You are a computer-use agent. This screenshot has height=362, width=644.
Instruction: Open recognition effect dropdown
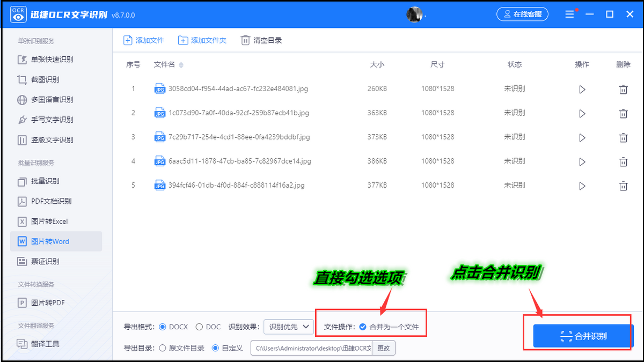point(288,327)
